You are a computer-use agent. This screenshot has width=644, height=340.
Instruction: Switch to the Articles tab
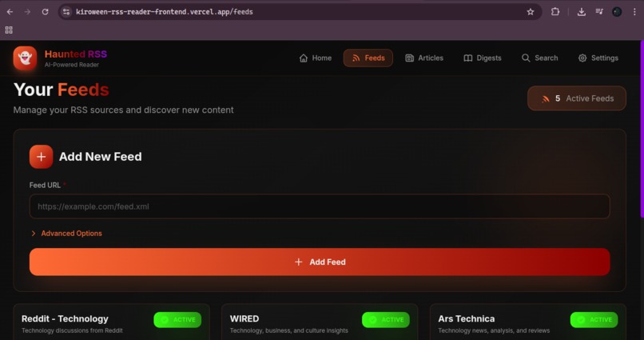tap(424, 58)
